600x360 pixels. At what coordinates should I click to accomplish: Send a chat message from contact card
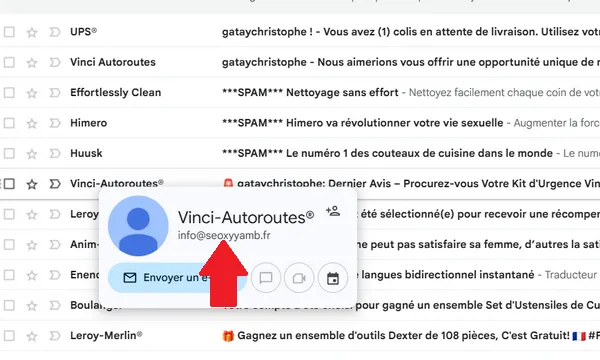point(266,278)
